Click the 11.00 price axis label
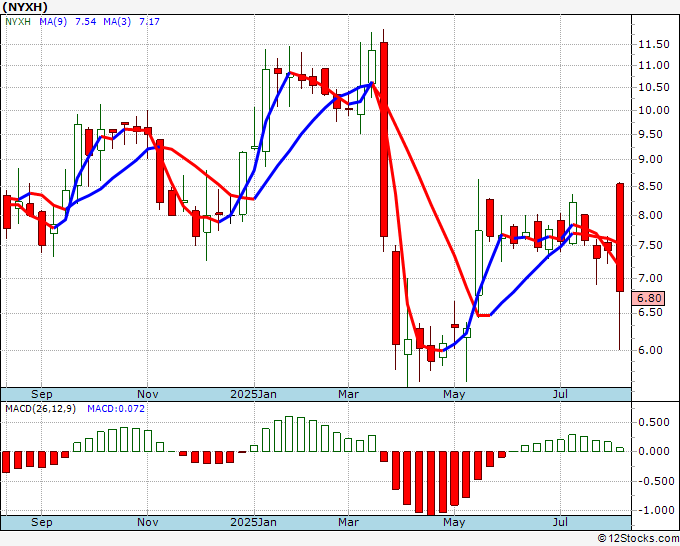 point(654,65)
